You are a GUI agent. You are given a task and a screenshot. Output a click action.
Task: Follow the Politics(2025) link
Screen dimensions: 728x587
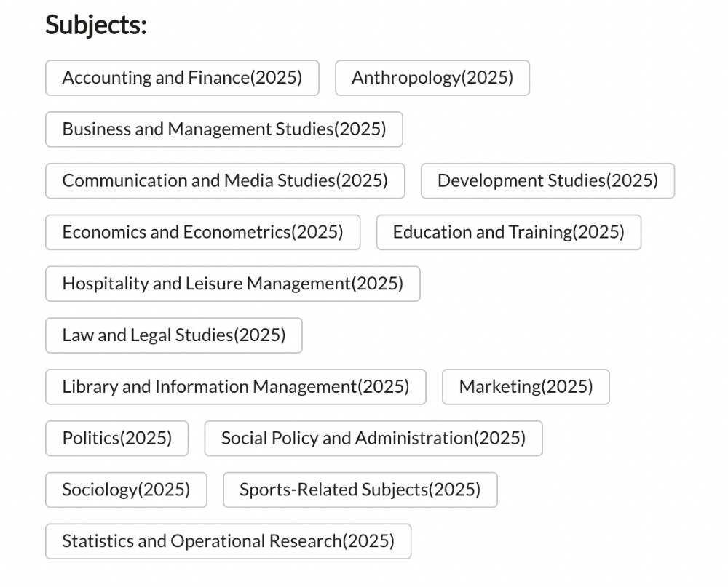coord(117,439)
